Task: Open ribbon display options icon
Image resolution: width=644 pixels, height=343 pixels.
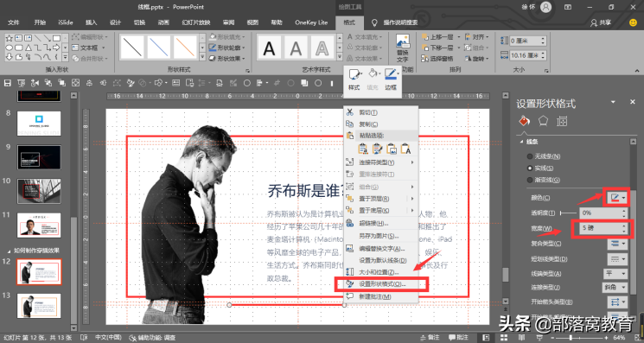Action: (x=568, y=7)
